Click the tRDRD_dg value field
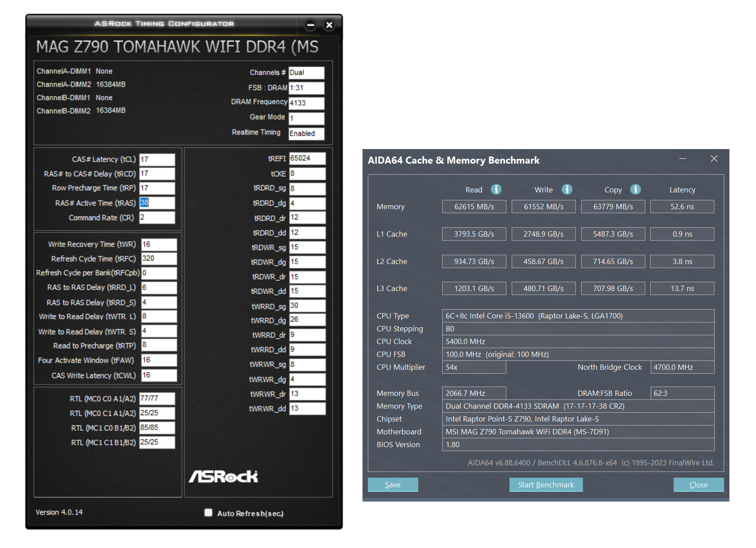This screenshot has height=548, width=756. [307, 203]
